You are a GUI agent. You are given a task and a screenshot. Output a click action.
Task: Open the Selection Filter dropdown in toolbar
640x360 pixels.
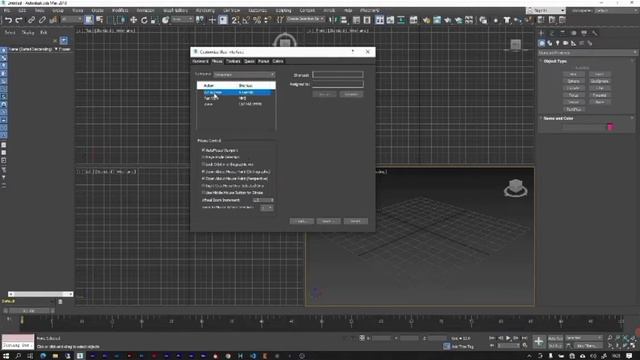71,20
